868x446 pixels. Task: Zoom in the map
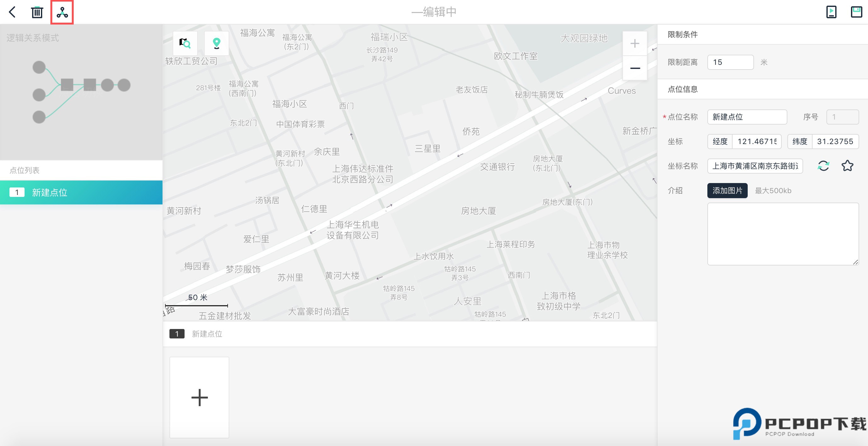click(635, 44)
